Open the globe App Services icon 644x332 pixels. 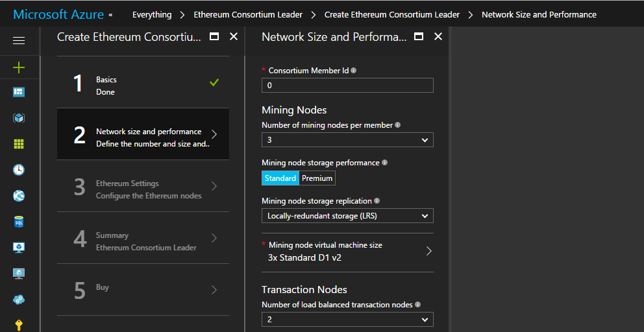[19, 196]
